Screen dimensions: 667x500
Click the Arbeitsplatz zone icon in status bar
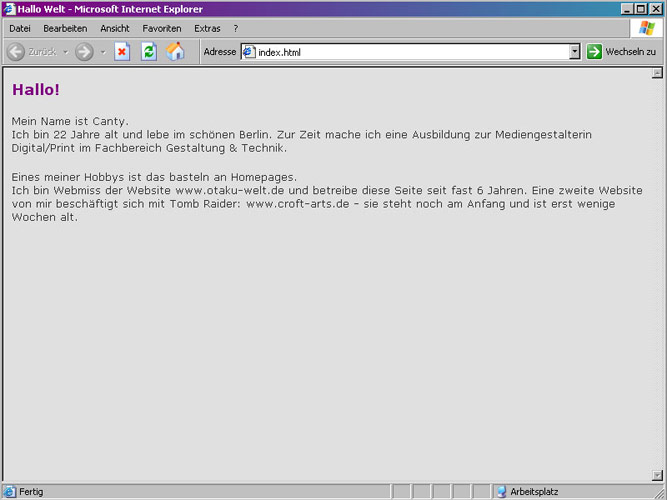(502, 491)
